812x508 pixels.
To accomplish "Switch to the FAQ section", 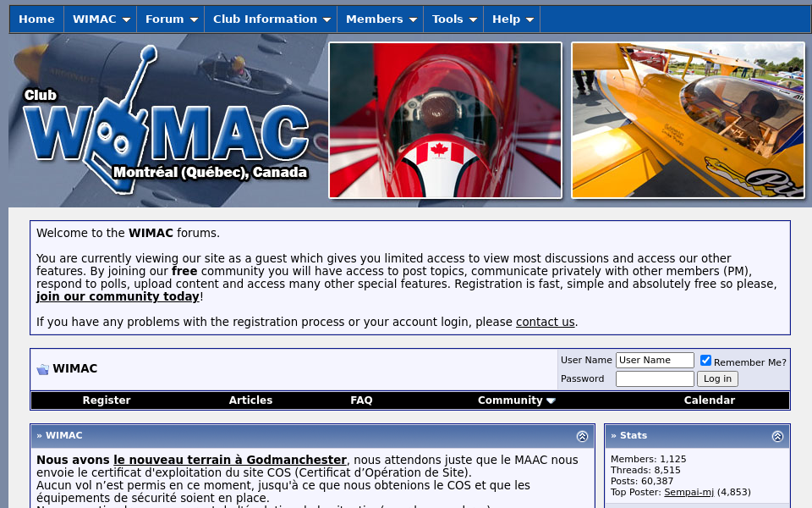I will coord(361,400).
